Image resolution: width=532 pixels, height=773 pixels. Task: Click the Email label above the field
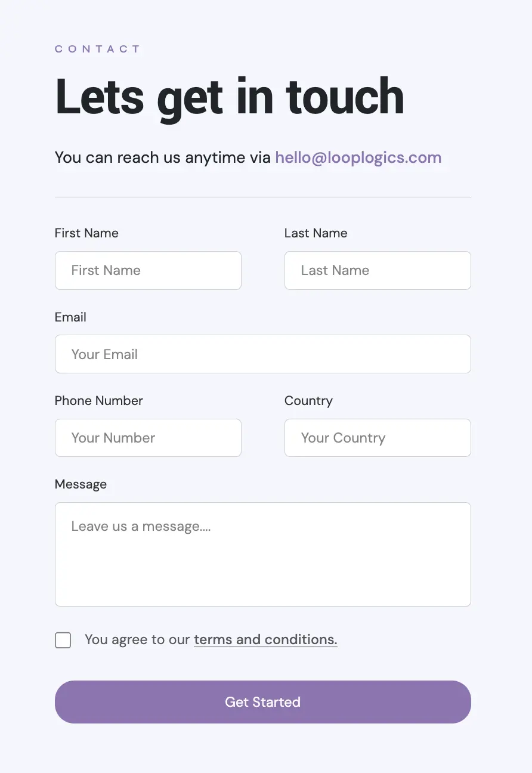[70, 317]
